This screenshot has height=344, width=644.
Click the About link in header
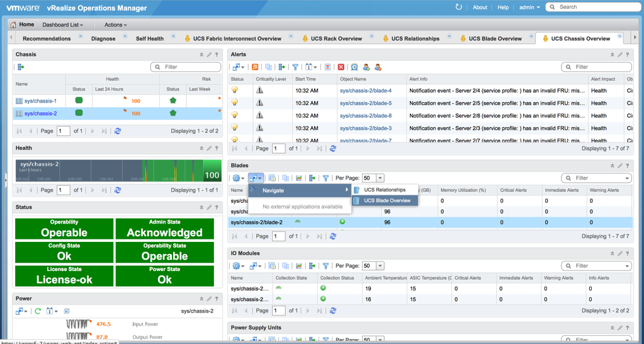480,7
